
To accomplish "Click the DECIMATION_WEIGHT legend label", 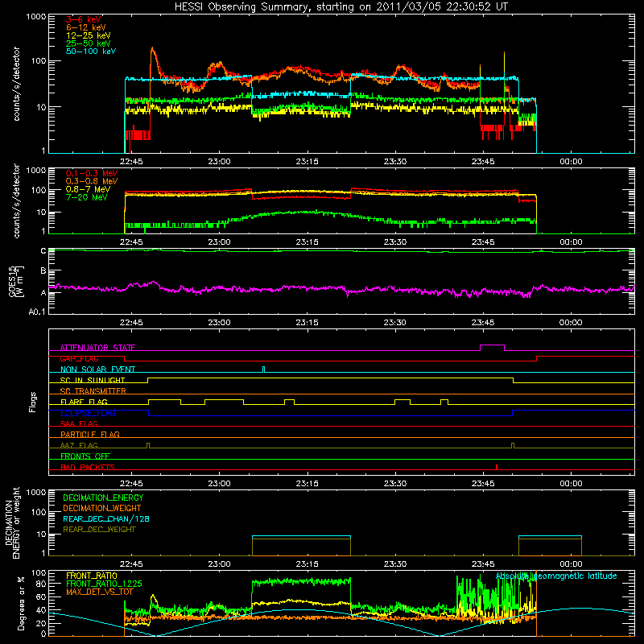I will 102,508.
